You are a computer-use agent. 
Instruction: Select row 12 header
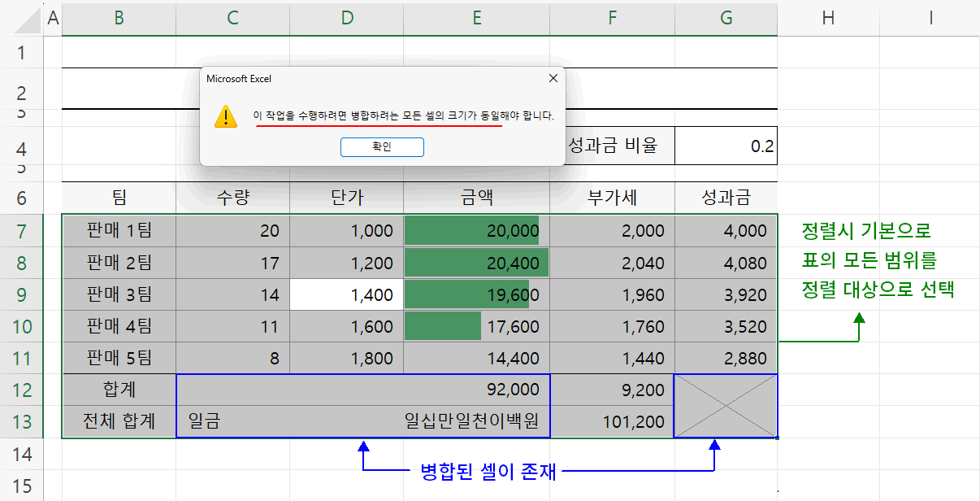tap(21, 390)
